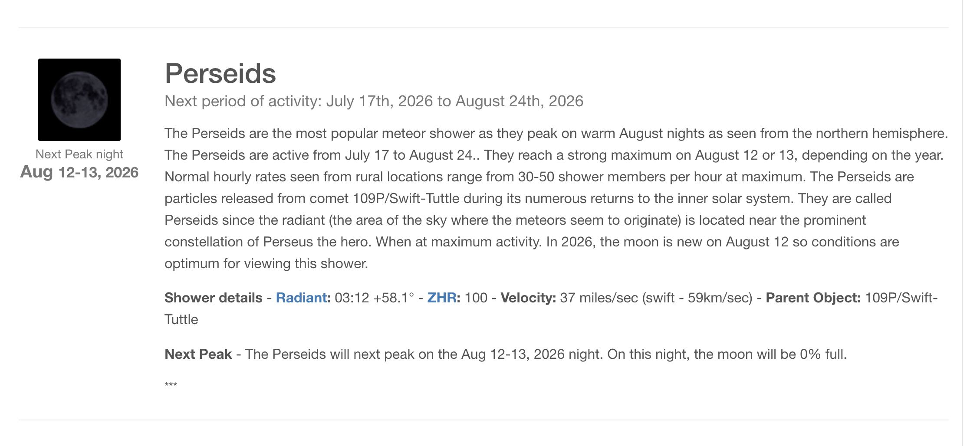The width and height of the screenshot is (980, 446).
Task: Click "optimum for viewing this shower" text
Action: [x=266, y=264]
